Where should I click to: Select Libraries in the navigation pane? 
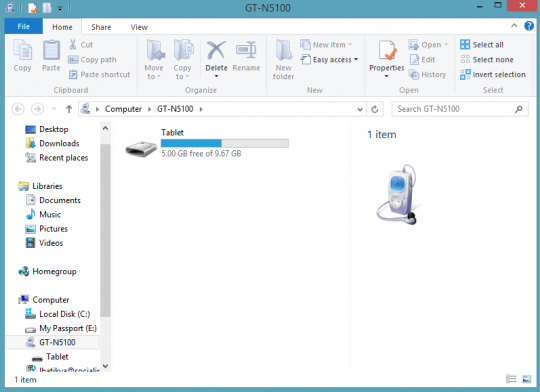[x=40, y=186]
